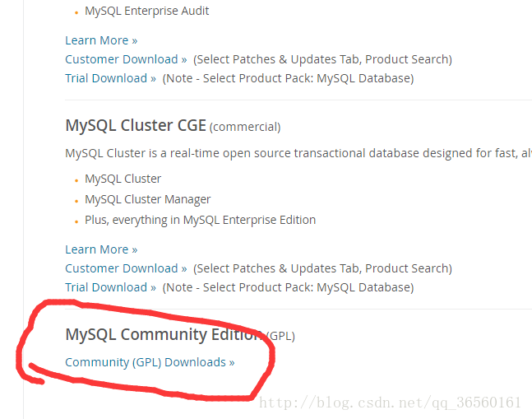Click the orange bullet beside "Plus, everything" item
This screenshot has width=532, height=419.
[x=77, y=221]
